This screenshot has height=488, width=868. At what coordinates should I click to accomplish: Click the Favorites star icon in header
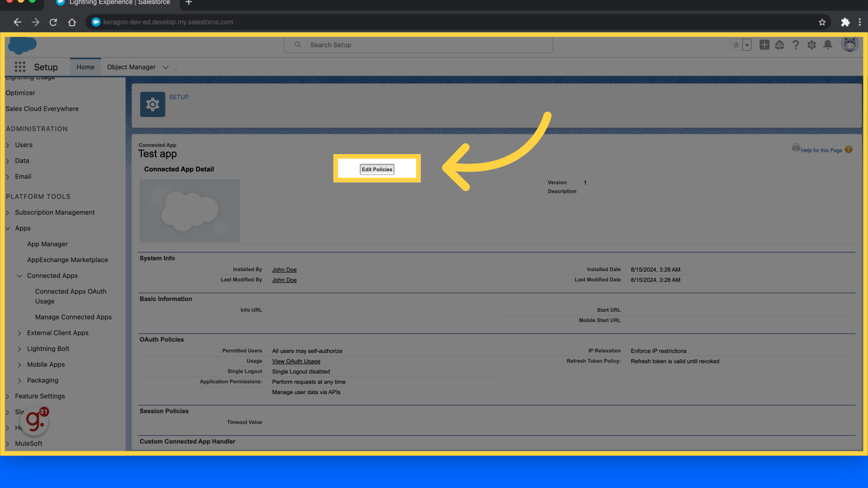point(736,45)
